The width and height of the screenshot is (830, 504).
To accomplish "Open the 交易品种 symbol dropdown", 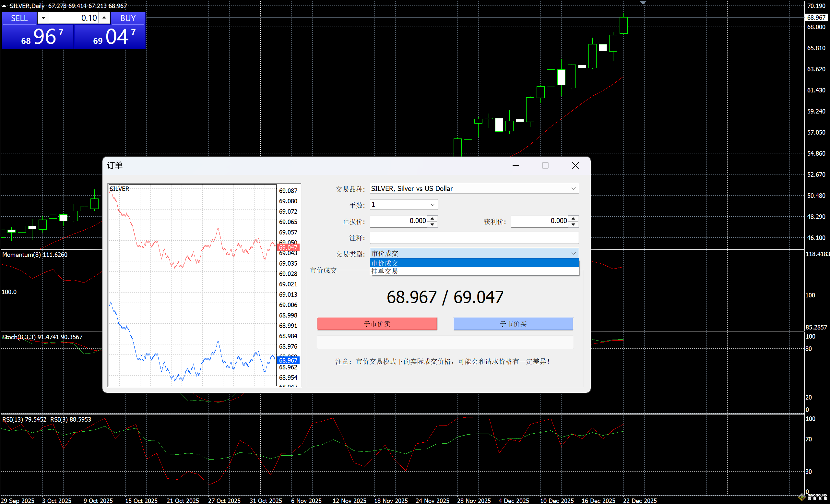I will (573, 189).
